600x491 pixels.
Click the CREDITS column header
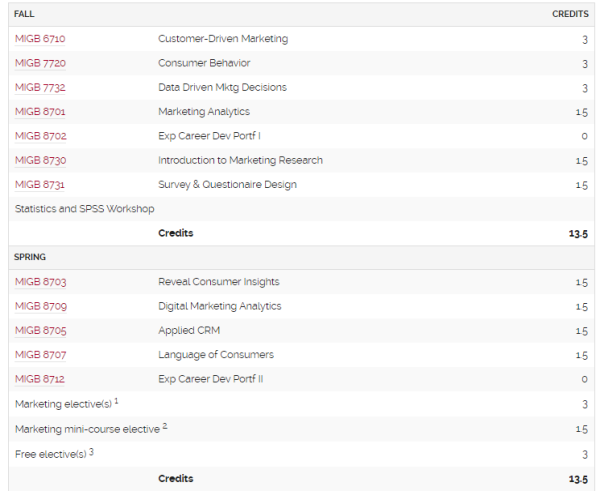pos(570,14)
